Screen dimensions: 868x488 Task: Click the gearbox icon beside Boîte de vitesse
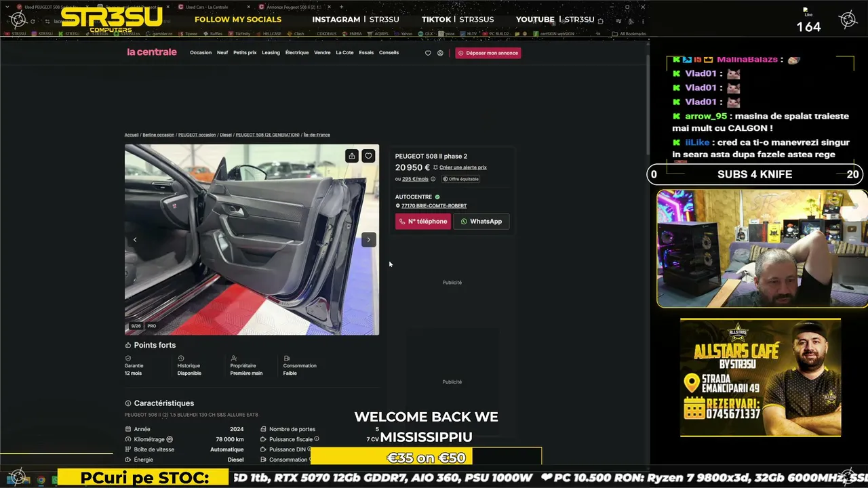tap(128, 449)
